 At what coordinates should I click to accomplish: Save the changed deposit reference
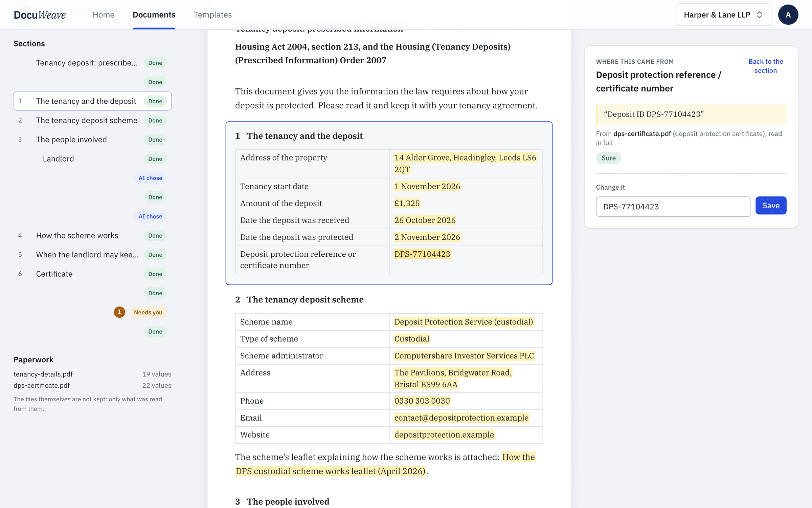click(x=771, y=206)
